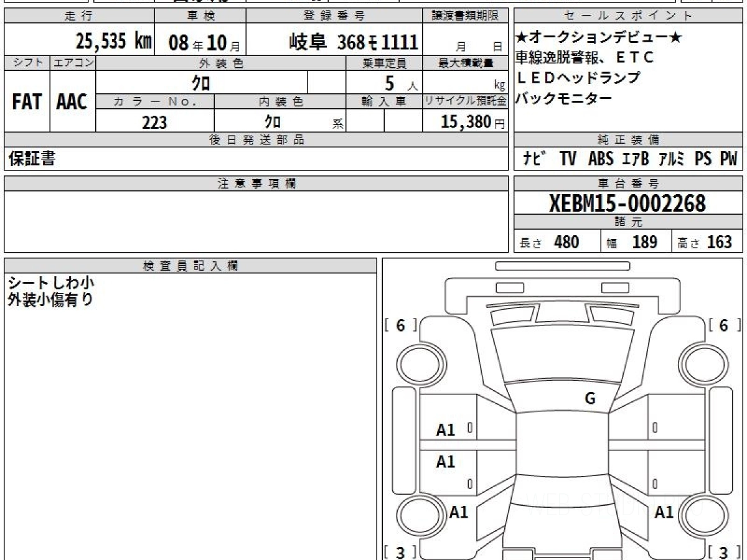The image size is (747, 560).
Task: Click the 車検 header cell
Action: [x=200, y=16]
